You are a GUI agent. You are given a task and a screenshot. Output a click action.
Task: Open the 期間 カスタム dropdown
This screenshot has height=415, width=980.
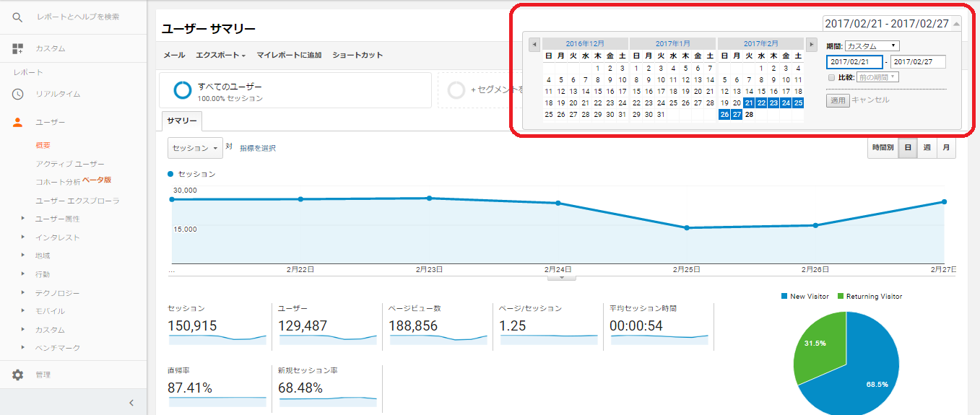872,46
